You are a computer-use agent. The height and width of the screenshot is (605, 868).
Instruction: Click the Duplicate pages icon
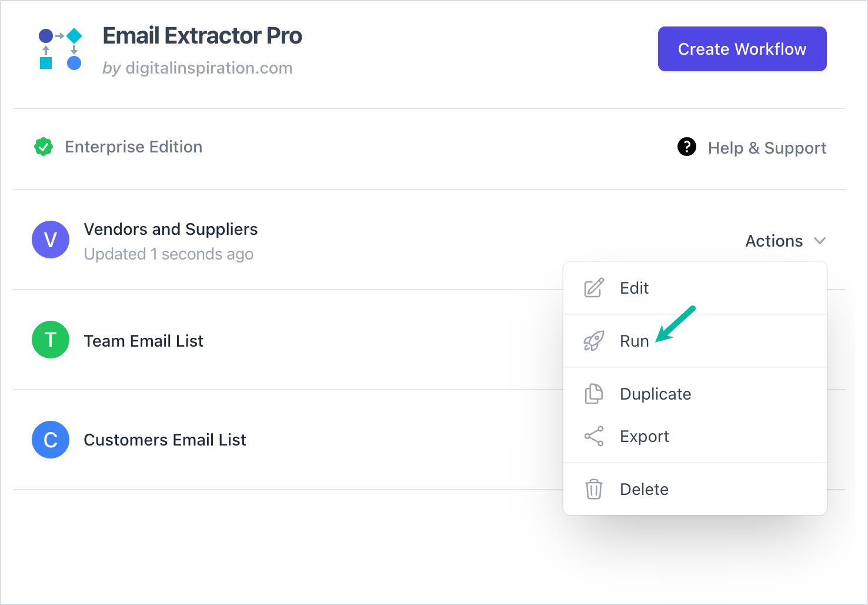594,394
